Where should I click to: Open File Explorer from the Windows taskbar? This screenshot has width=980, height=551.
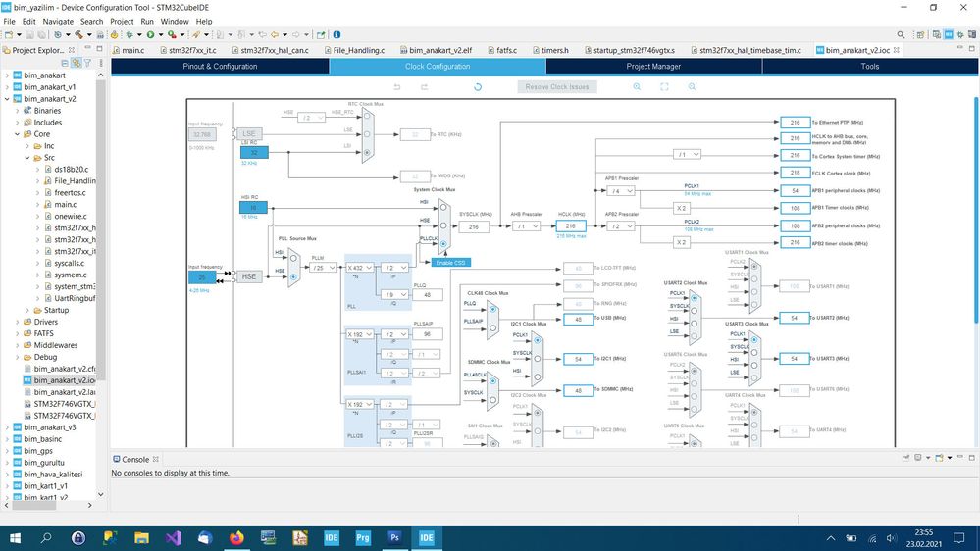point(142,538)
